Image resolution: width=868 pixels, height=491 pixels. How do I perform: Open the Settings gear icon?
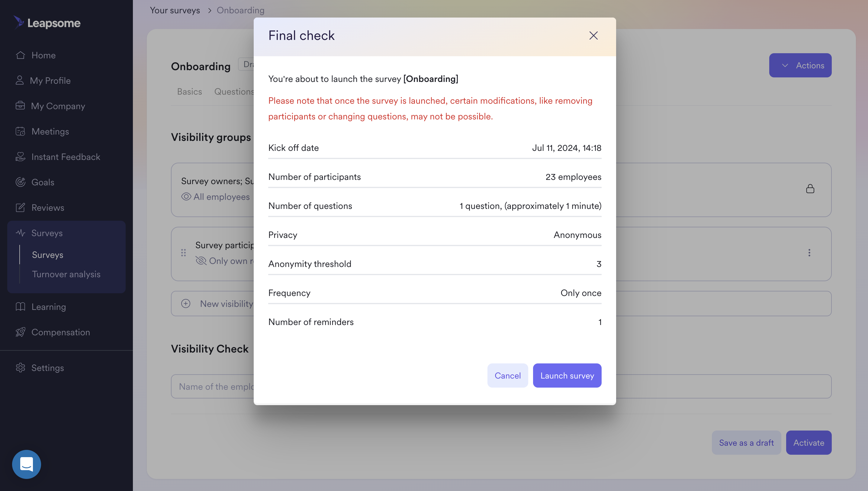tap(20, 368)
